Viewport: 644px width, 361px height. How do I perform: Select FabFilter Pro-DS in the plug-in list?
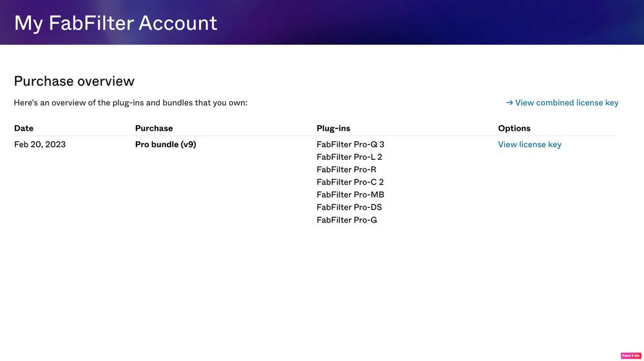349,207
